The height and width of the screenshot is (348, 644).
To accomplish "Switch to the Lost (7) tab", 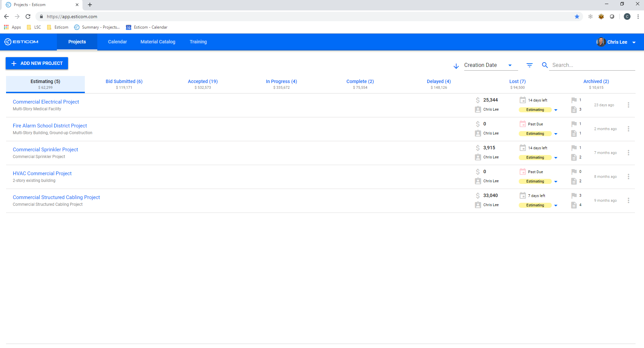I will click(517, 84).
